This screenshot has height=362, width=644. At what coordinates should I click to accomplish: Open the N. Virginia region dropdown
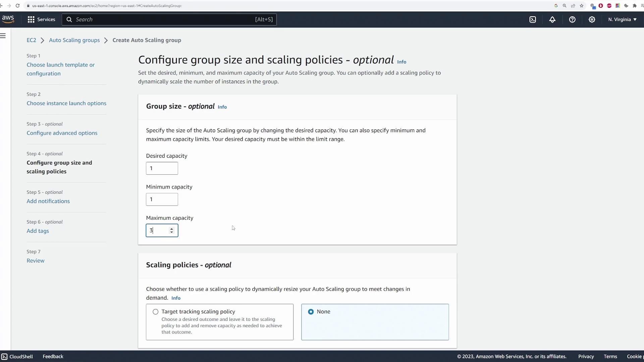coord(622,19)
